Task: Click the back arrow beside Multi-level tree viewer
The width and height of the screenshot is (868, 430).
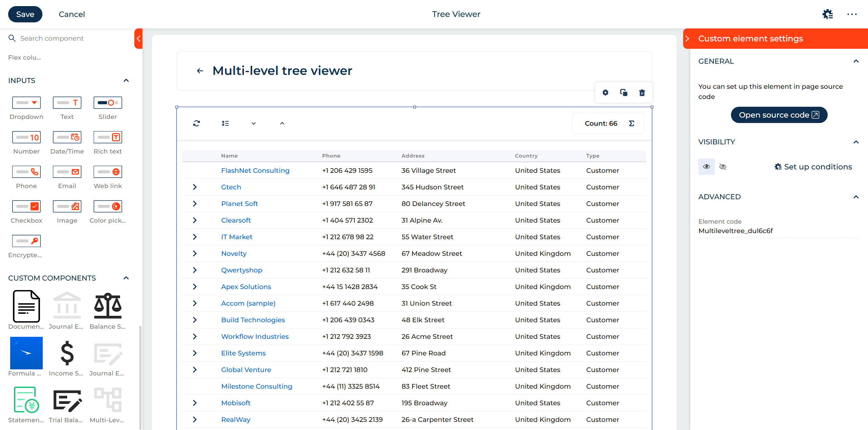Action: pos(200,71)
